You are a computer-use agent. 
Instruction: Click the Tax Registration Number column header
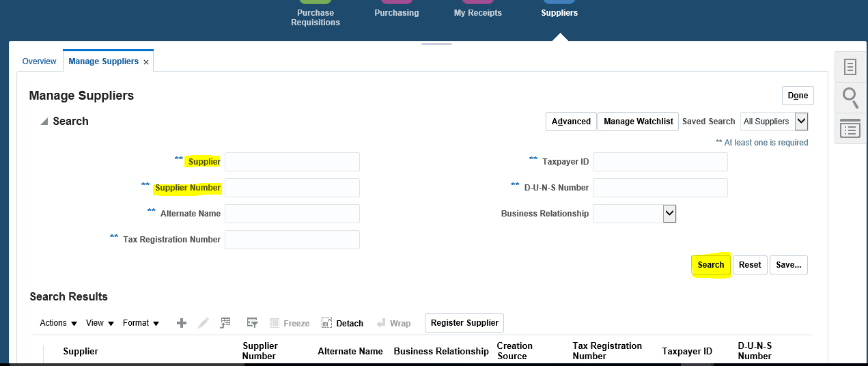click(607, 351)
